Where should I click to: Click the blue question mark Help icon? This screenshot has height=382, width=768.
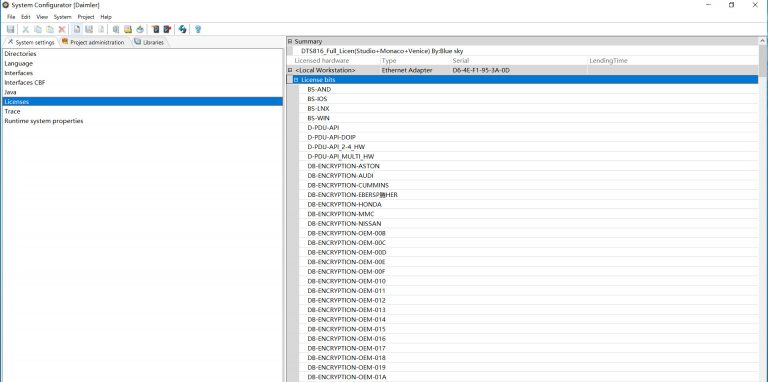point(198,29)
